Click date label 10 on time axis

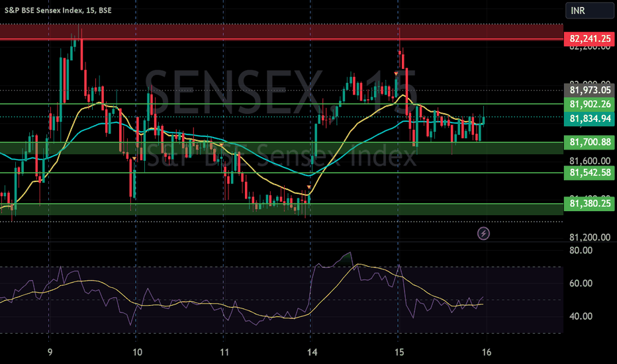pyautogui.click(x=137, y=352)
